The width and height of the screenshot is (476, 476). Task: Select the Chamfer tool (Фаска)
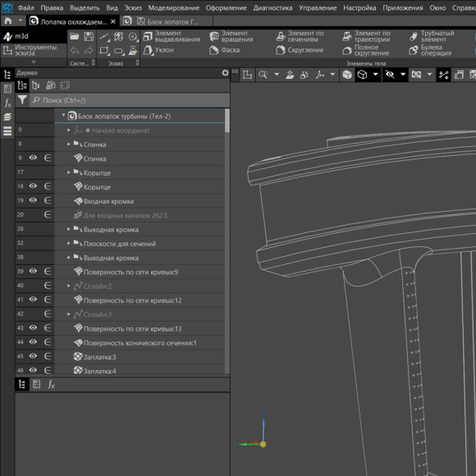(225, 50)
